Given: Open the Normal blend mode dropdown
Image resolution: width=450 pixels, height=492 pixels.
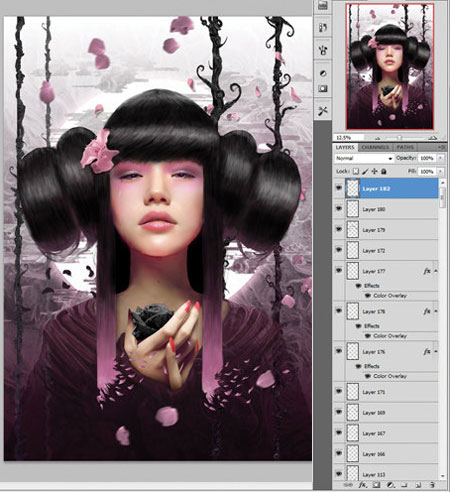Looking at the screenshot, I should pyautogui.click(x=364, y=158).
